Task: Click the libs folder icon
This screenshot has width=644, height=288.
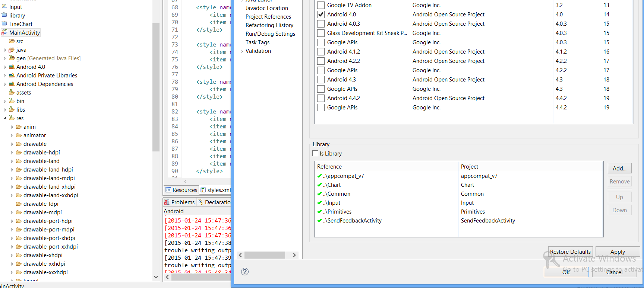Action: click(12, 109)
